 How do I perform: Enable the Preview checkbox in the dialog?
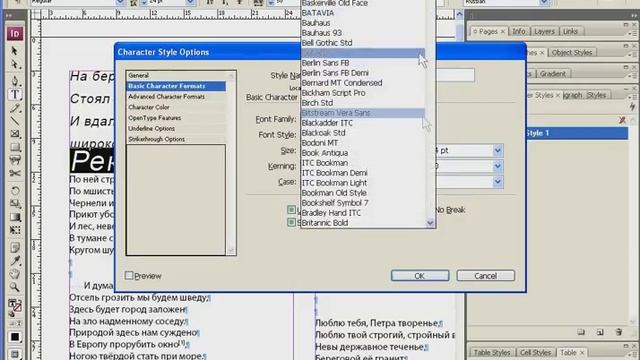point(129,276)
